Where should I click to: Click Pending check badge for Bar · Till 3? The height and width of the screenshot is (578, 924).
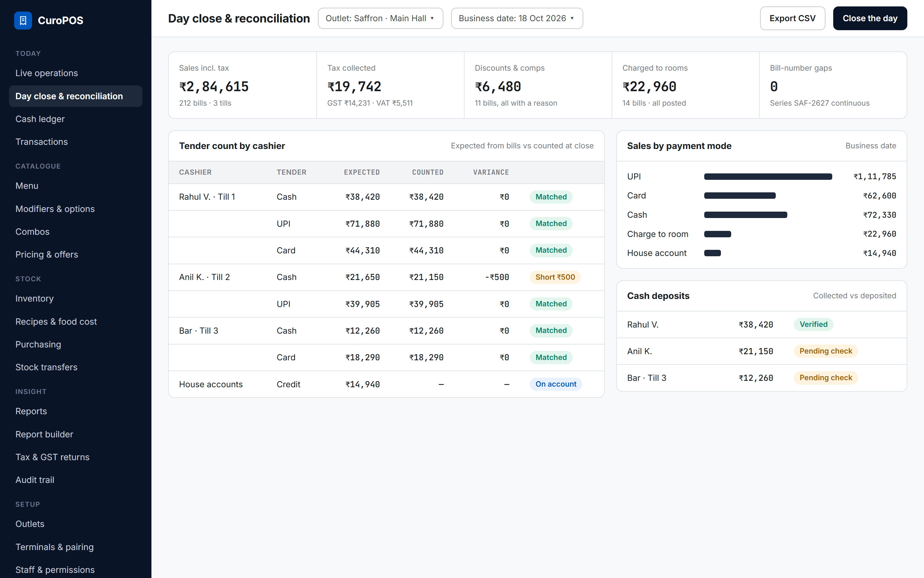(826, 378)
